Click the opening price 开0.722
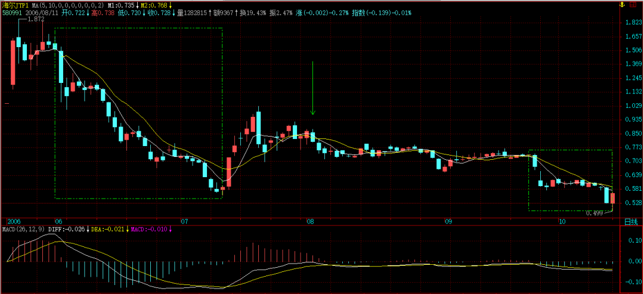 pos(73,13)
